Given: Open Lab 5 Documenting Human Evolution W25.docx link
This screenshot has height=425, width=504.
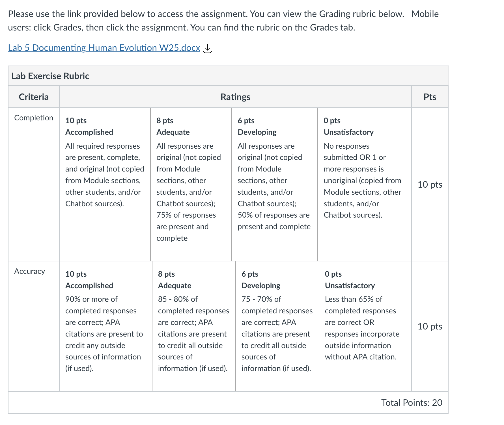Looking at the screenshot, I should coord(104,48).
